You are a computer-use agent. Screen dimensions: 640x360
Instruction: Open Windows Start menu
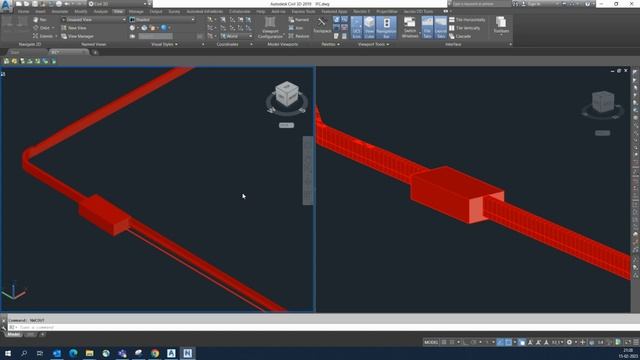tap(8, 353)
